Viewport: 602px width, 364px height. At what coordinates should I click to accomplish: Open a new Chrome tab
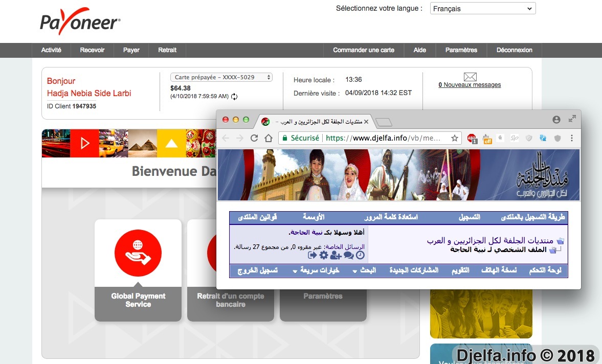384,122
